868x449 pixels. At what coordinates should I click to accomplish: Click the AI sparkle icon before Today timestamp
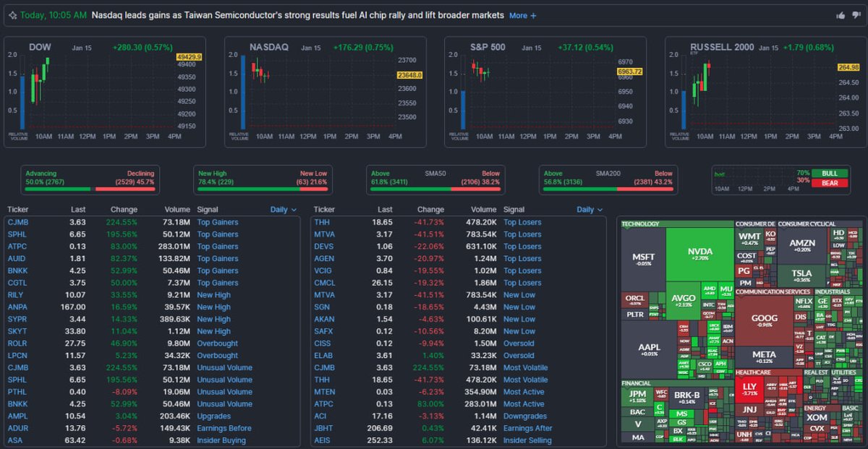click(x=12, y=15)
